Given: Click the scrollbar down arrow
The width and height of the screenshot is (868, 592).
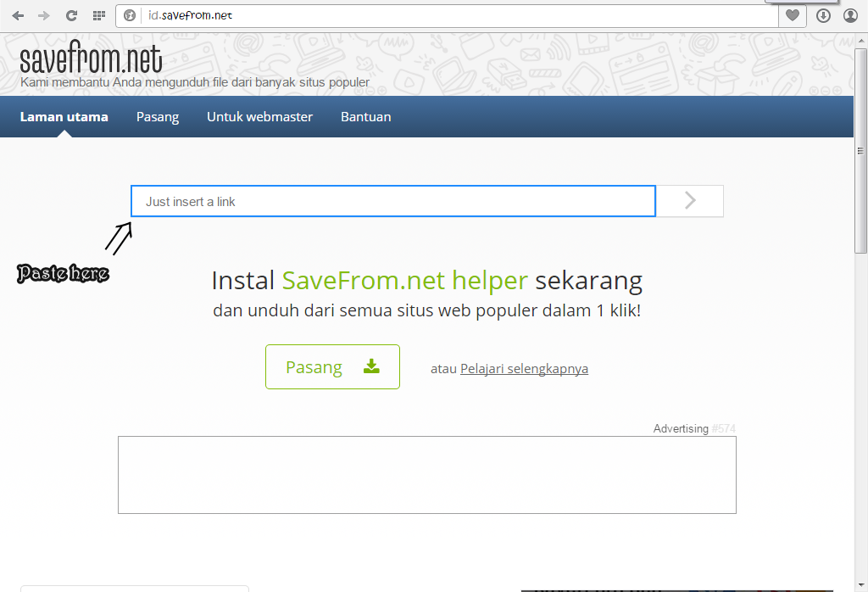Looking at the screenshot, I should (x=860, y=585).
